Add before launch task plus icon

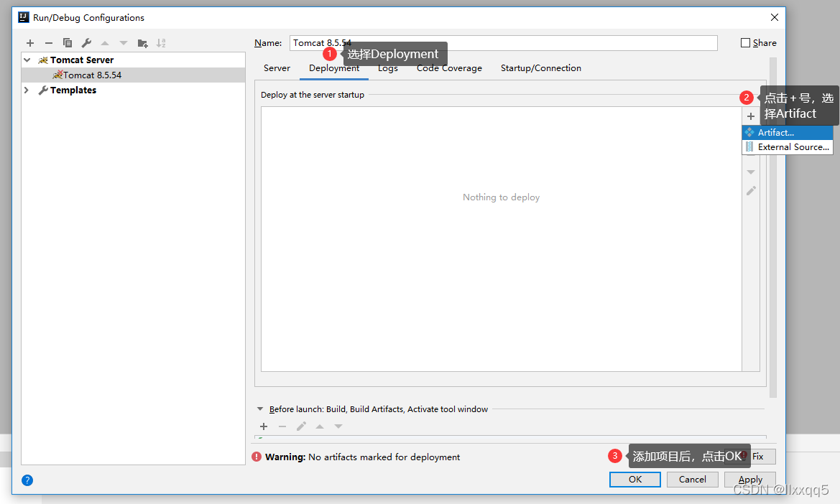coord(264,426)
